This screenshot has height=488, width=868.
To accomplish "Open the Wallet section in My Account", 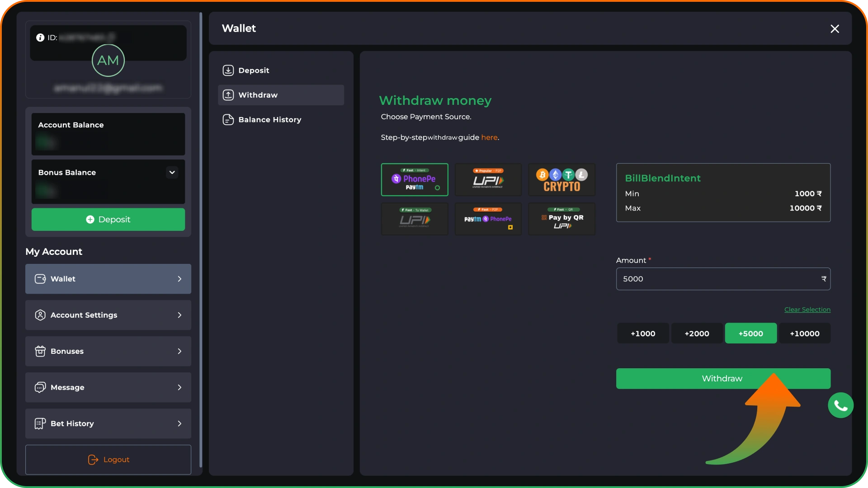I will pyautogui.click(x=108, y=279).
